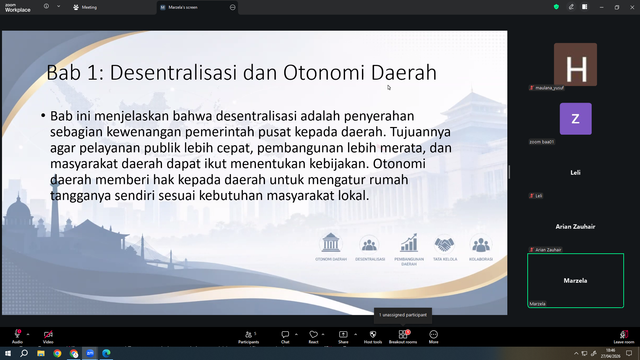Click the green encryption shield icon
The height and width of the screenshot is (360, 640).
(x=556, y=7)
